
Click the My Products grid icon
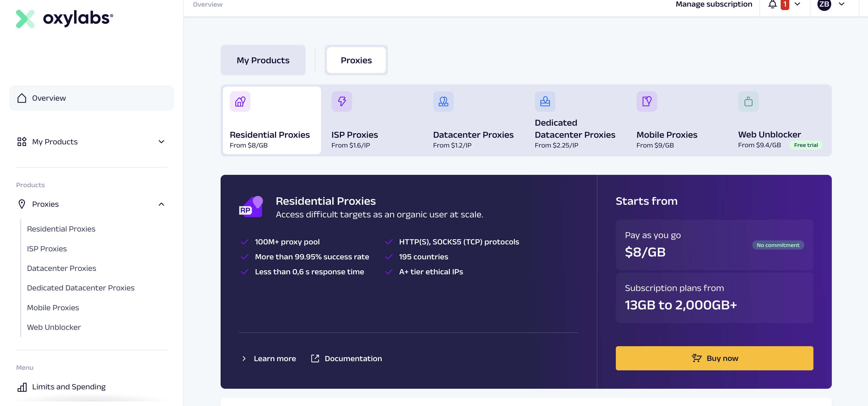pyautogui.click(x=22, y=142)
